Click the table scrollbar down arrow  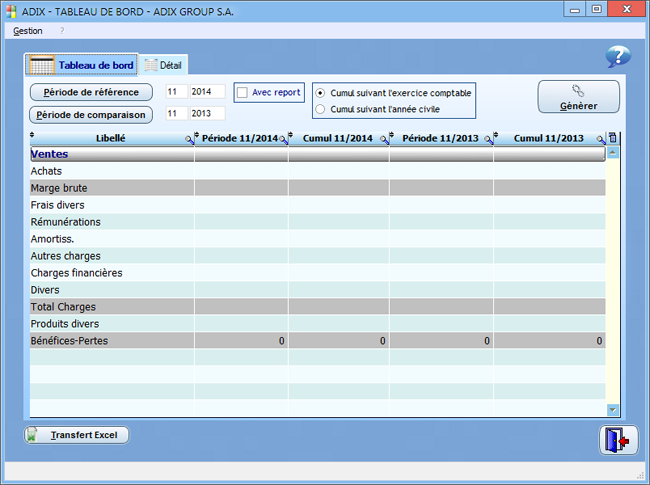click(613, 409)
